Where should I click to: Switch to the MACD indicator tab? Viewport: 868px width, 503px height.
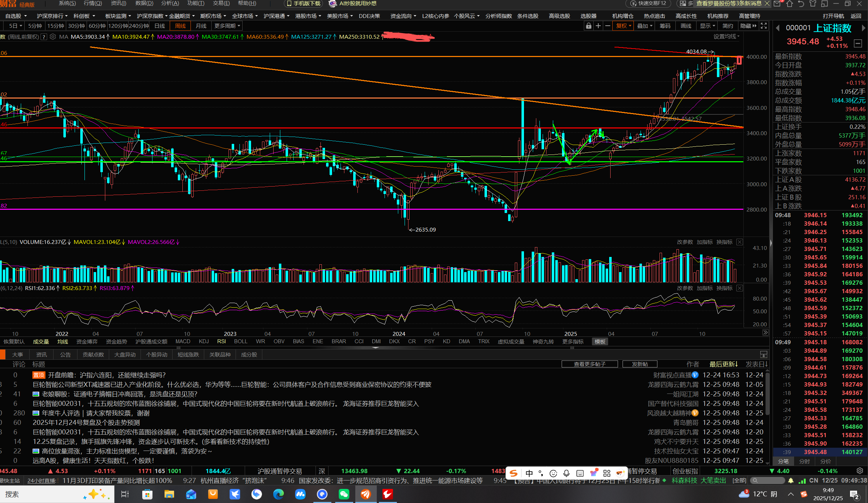pos(183,341)
